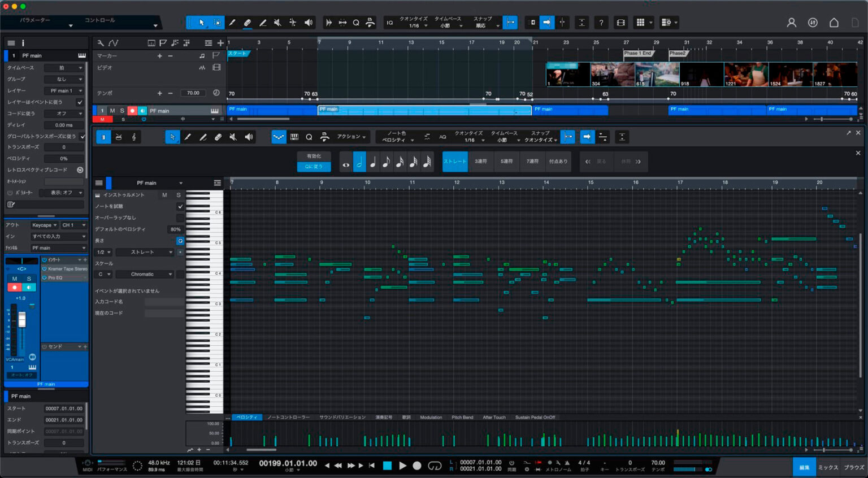Switch the editor to score view
The image size is (868, 478).
(x=134, y=137)
